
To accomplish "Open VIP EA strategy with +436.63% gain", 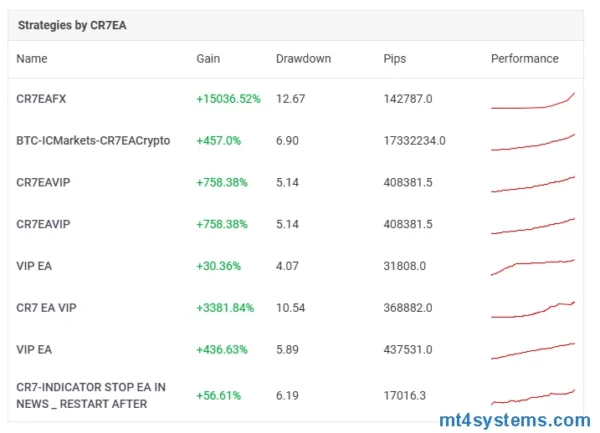I will pyautogui.click(x=34, y=349).
